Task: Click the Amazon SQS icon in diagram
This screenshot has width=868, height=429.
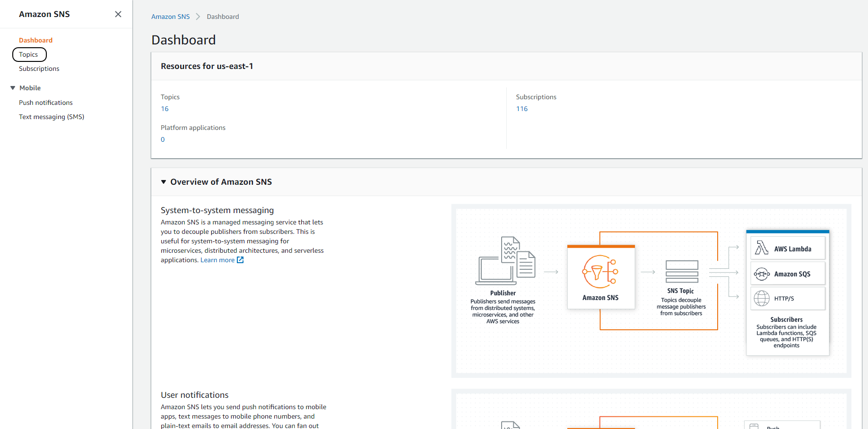Action: coord(762,274)
